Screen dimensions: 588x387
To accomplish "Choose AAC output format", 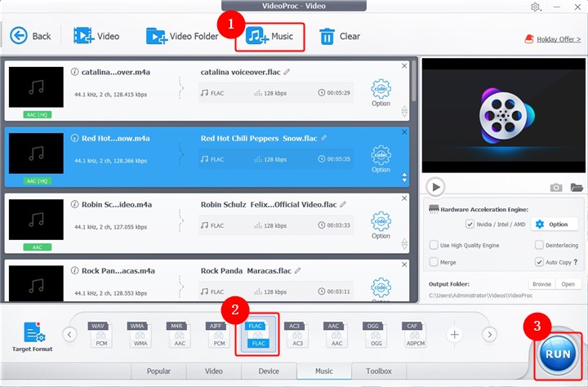I will (336, 334).
